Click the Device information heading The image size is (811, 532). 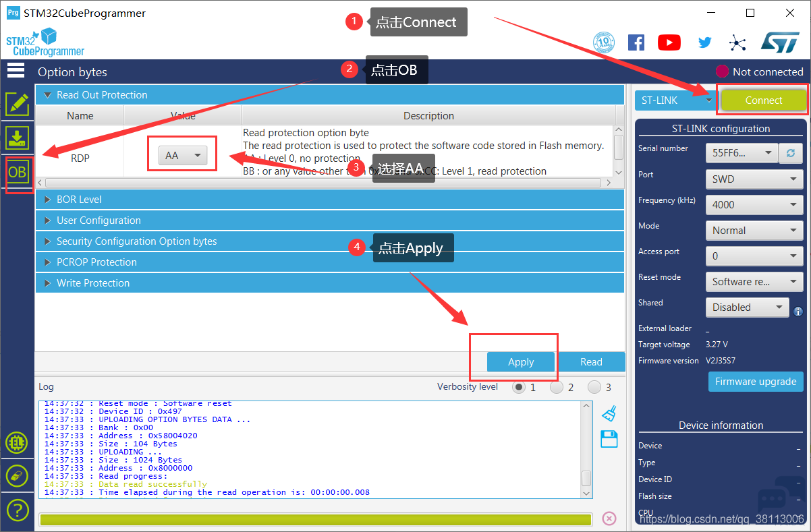coord(721,425)
